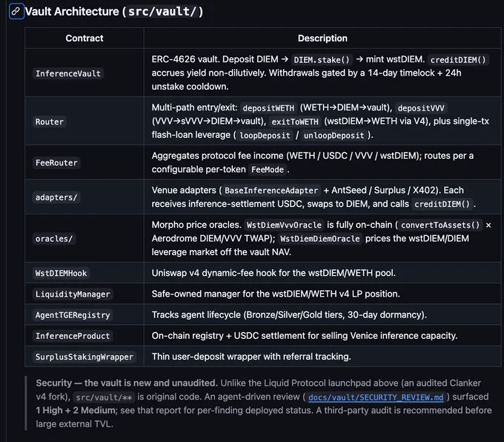Image resolution: width=504 pixels, height=442 pixels.
Task: Click the LiquidityManager contract label
Action: pyautogui.click(x=73, y=294)
